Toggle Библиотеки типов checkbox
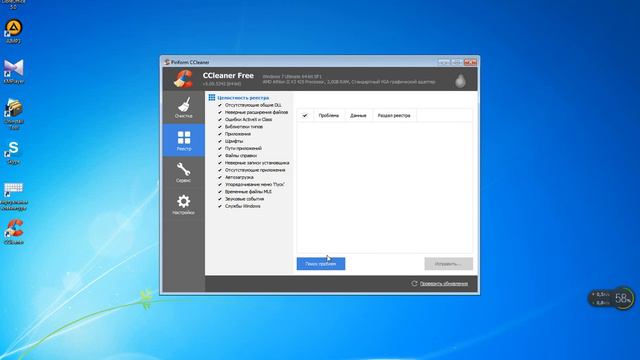 click(220, 127)
